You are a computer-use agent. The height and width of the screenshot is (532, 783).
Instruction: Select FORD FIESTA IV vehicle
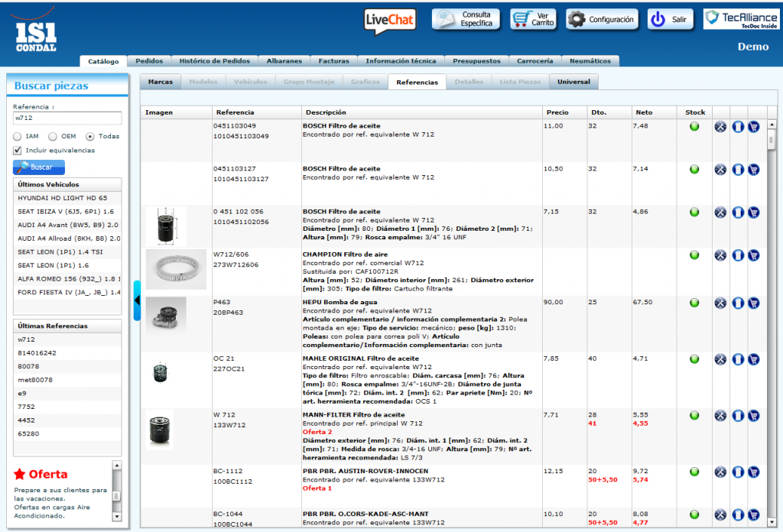[x=67, y=293]
